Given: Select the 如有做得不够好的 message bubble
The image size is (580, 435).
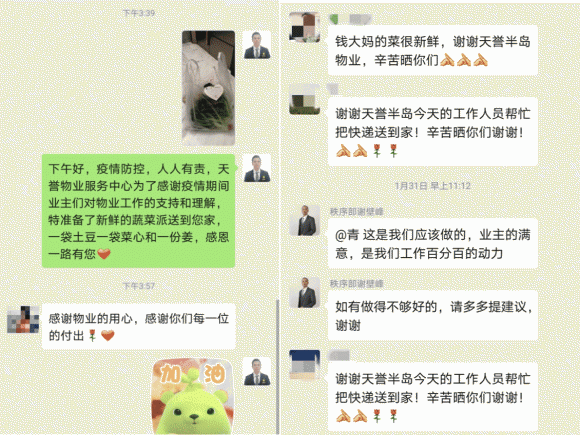Looking at the screenshot, I should click(x=432, y=316).
